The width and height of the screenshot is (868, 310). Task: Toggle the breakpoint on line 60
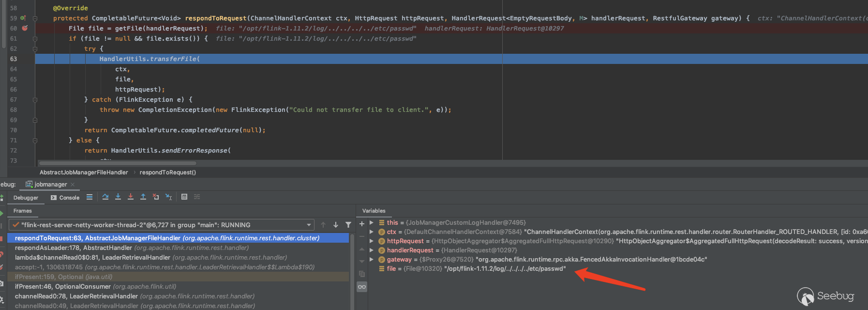point(25,28)
